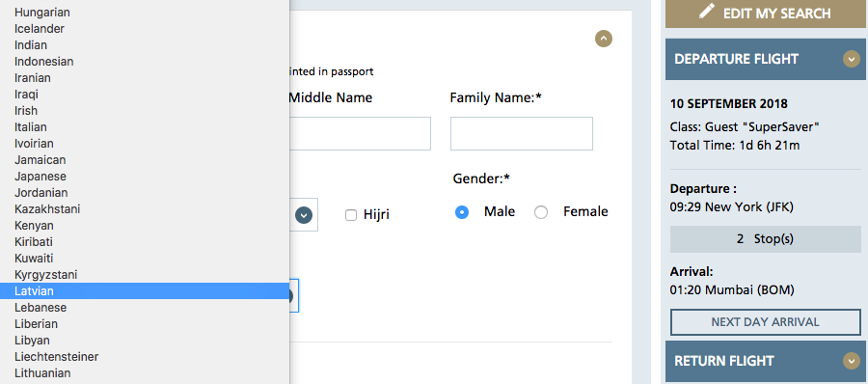The height and width of the screenshot is (384, 868).
Task: Choose Latvian from the nationality list
Action: click(x=145, y=291)
